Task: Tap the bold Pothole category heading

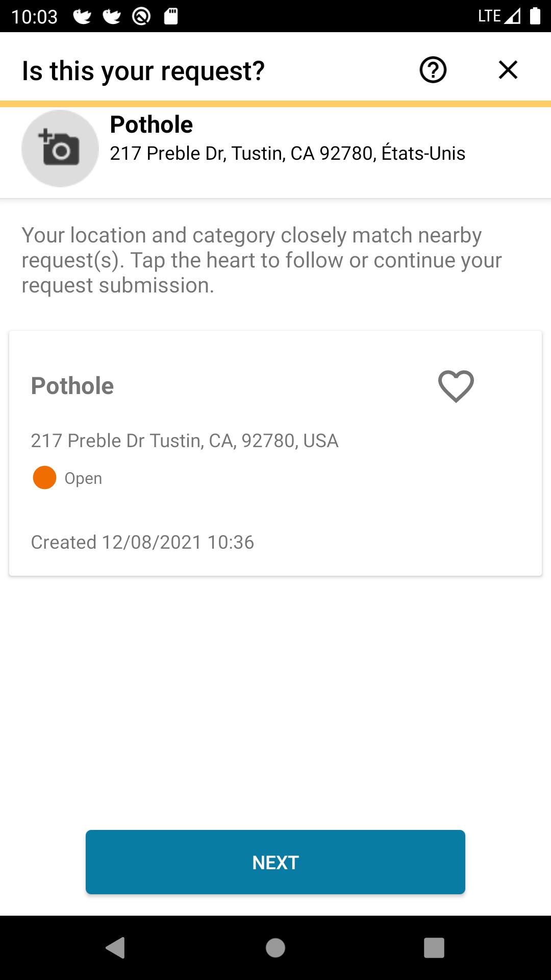Action: coord(152,125)
